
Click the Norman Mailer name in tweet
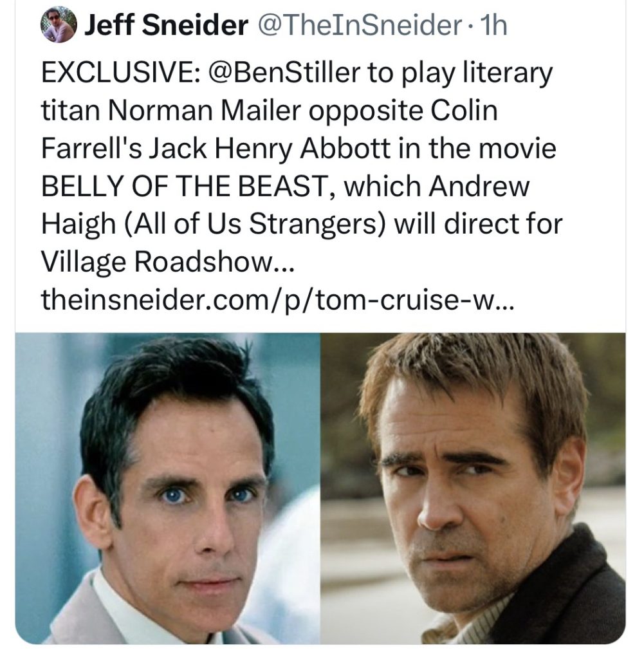coord(205,110)
